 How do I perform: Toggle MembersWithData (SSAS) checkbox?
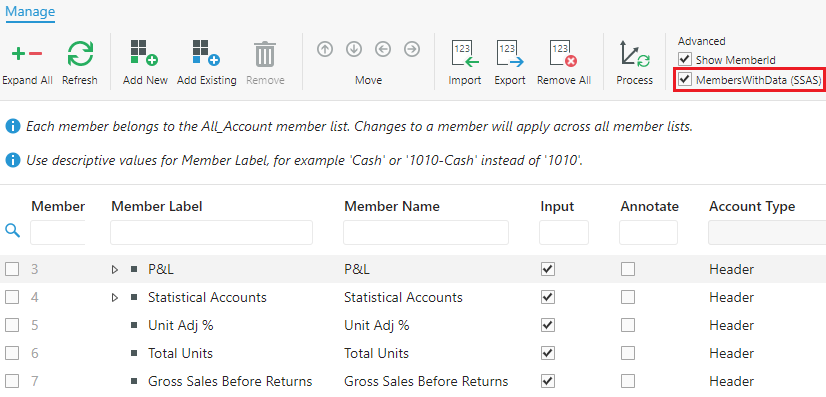pos(685,80)
